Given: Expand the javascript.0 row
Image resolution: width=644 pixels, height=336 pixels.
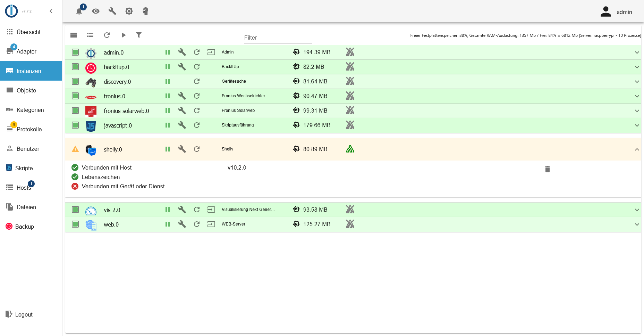Looking at the screenshot, I should pos(637,125).
